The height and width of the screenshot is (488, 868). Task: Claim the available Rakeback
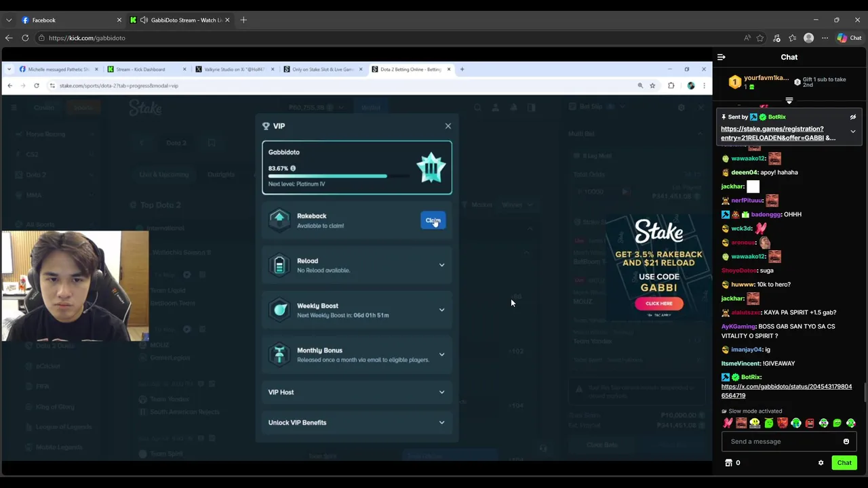click(433, 220)
